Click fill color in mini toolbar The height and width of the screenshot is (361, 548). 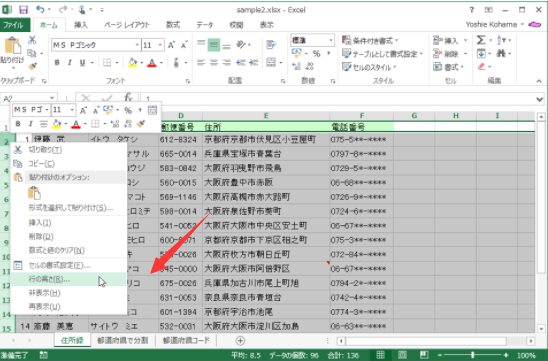point(56,124)
